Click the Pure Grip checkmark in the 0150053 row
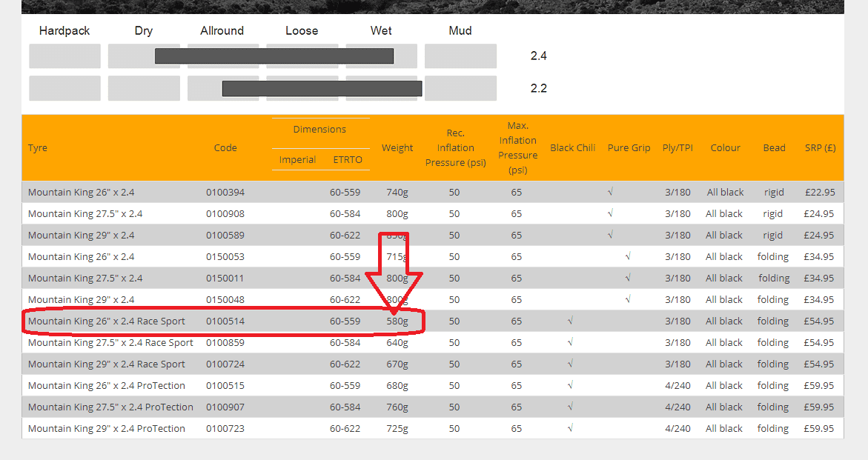This screenshot has height=460, width=868. [628, 257]
